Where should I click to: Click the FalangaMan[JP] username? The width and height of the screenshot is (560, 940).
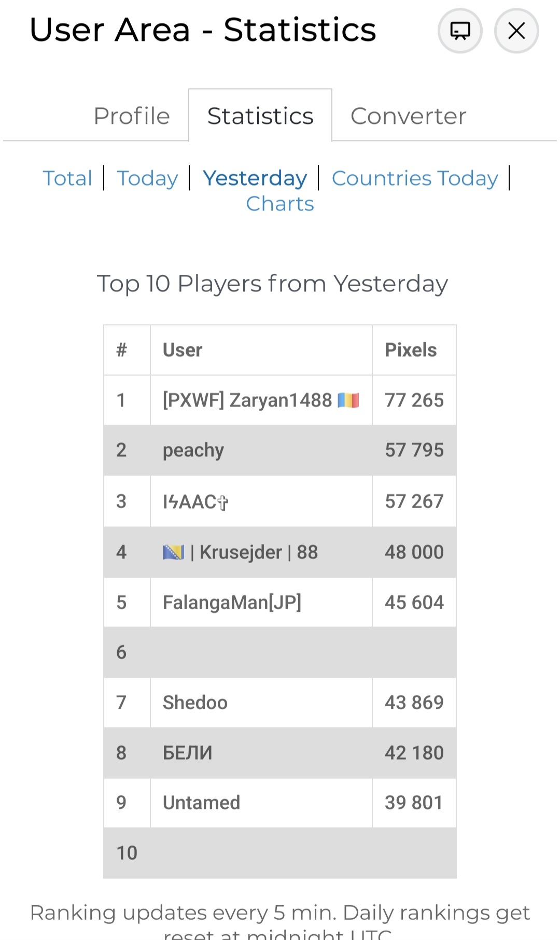point(232,602)
